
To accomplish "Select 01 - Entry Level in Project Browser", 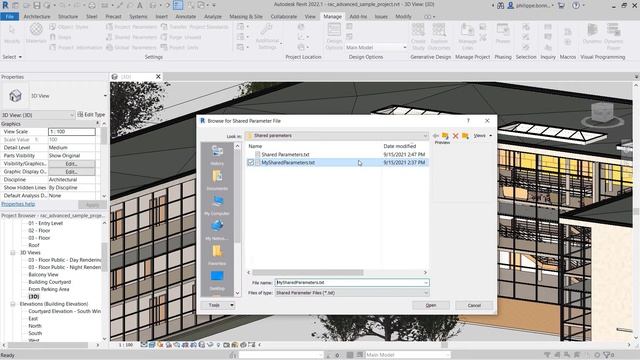I will (45, 223).
